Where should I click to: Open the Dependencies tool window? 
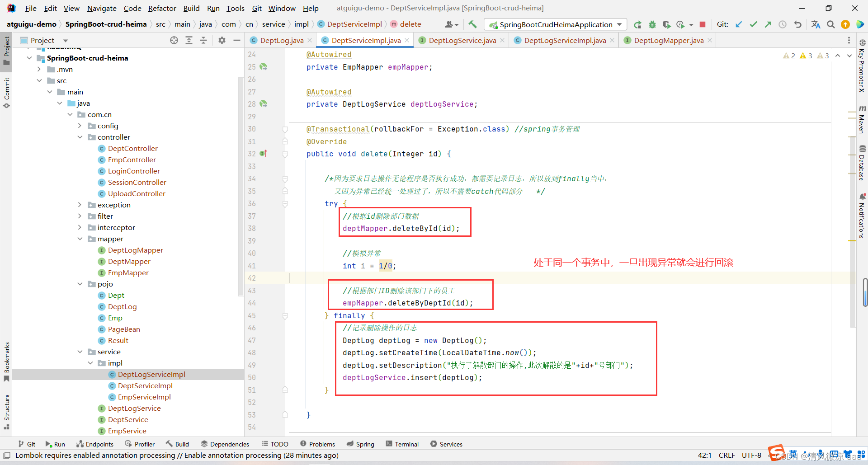tap(225, 444)
